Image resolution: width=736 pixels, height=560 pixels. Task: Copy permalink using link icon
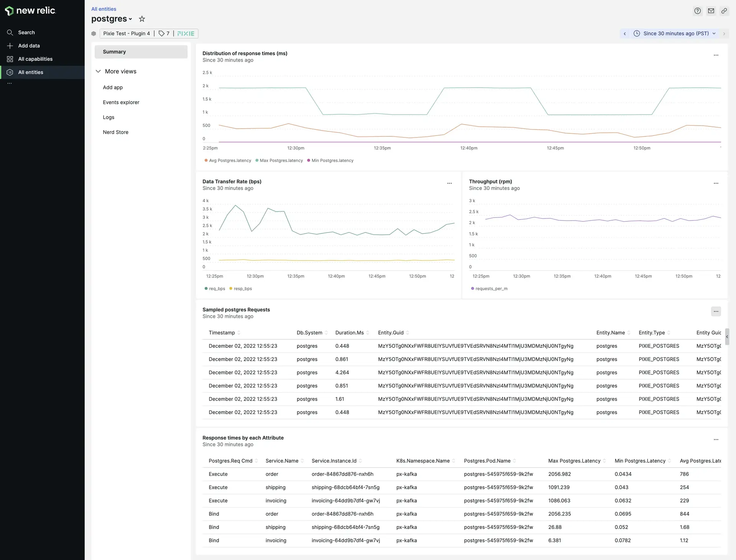click(724, 11)
